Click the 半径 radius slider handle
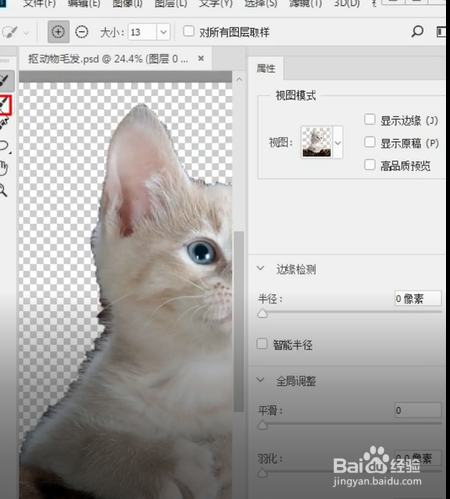450x499 pixels. [262, 313]
